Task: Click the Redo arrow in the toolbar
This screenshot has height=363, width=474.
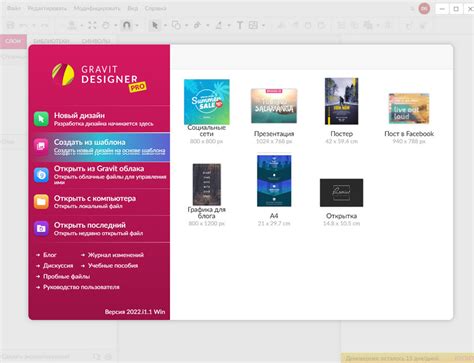Action: coord(44,25)
